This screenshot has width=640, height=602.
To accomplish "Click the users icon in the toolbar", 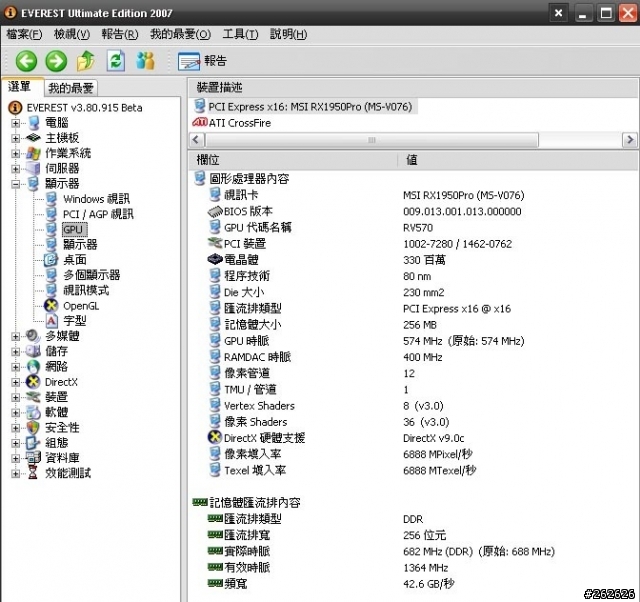I will coord(146,61).
